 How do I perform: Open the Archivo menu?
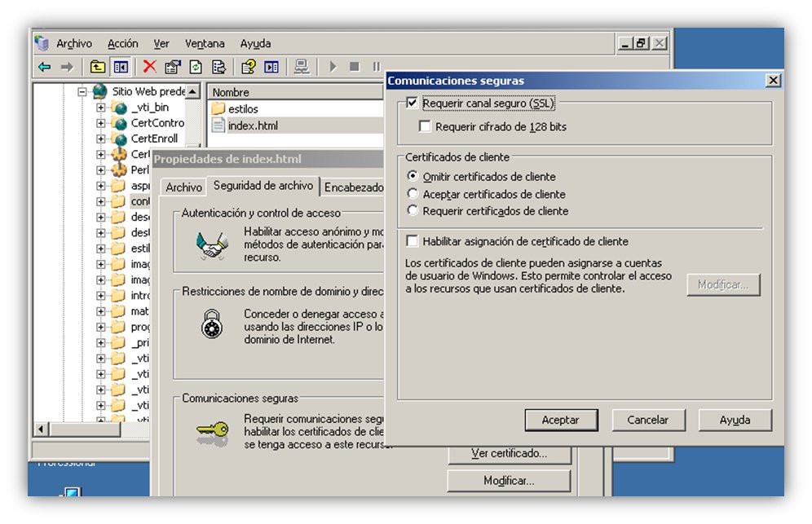pyautogui.click(x=74, y=43)
